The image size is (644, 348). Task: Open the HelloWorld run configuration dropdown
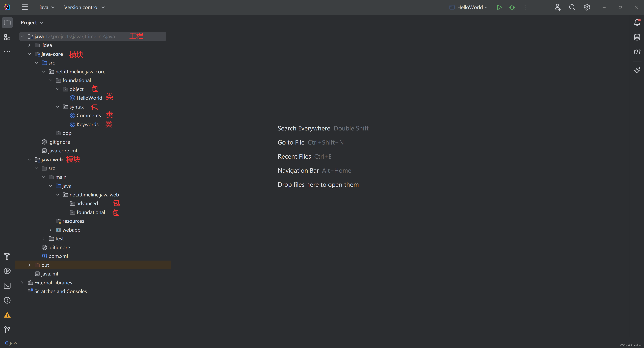(x=469, y=7)
